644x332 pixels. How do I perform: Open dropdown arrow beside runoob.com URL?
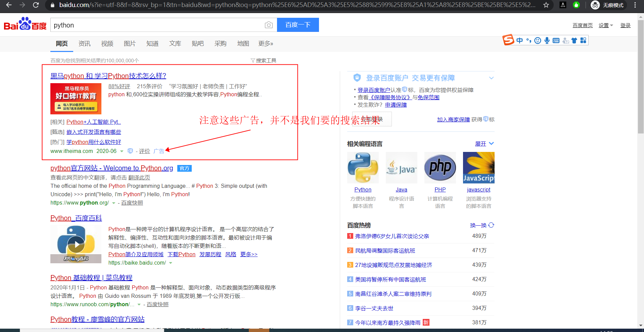(x=139, y=305)
